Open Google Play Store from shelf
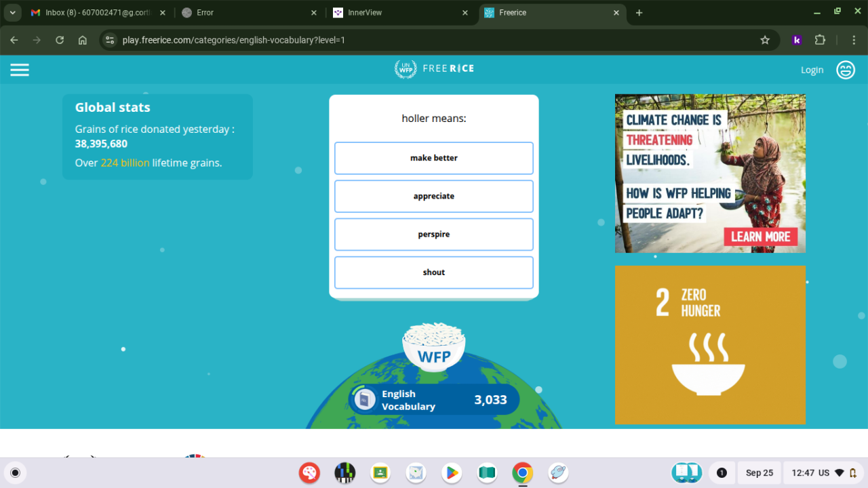868x488 pixels. (451, 472)
